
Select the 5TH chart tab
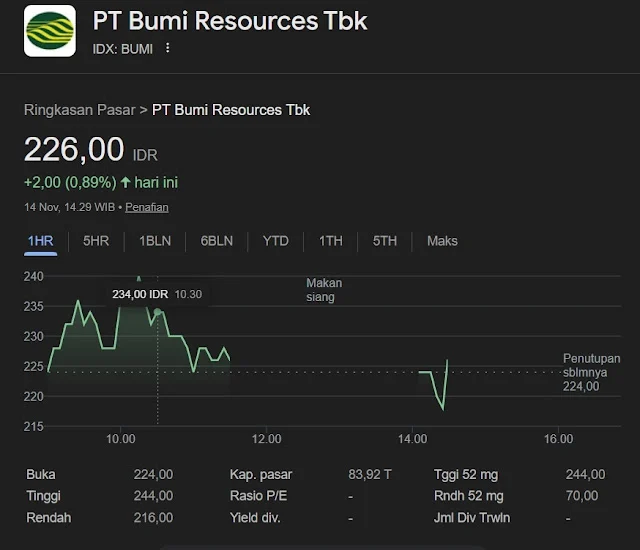[384, 241]
